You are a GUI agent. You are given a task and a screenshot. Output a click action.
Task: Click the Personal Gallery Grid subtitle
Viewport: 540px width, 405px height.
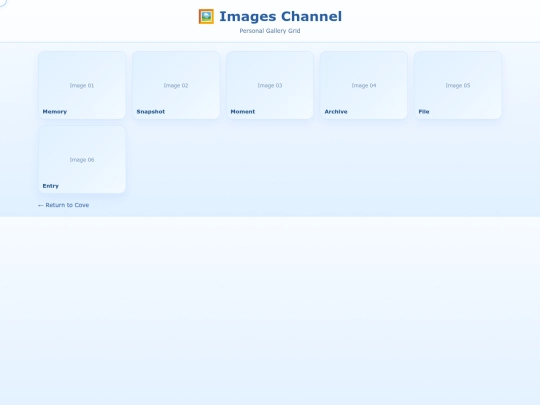tap(270, 31)
